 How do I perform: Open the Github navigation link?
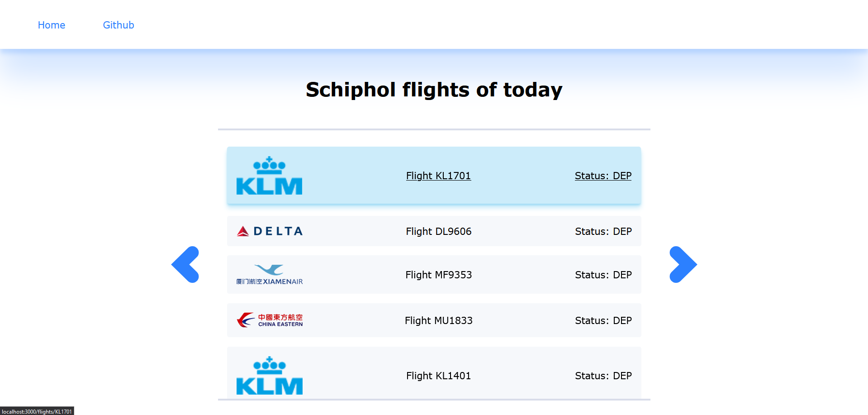click(119, 25)
